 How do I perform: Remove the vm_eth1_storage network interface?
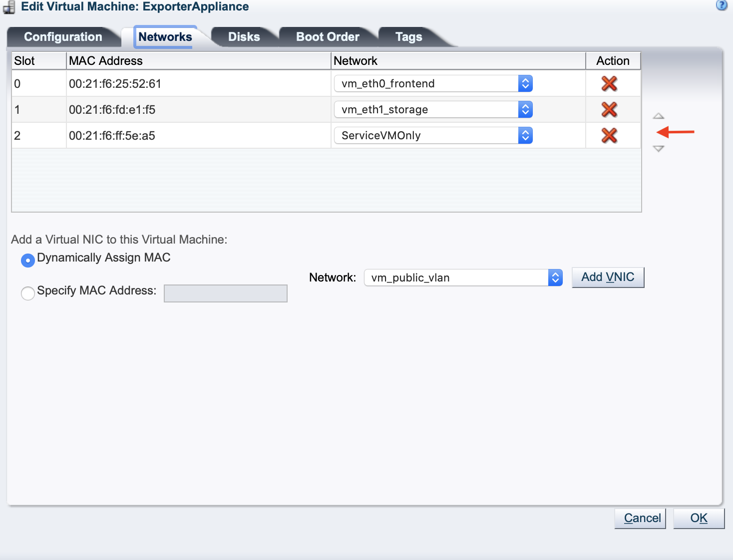(609, 109)
